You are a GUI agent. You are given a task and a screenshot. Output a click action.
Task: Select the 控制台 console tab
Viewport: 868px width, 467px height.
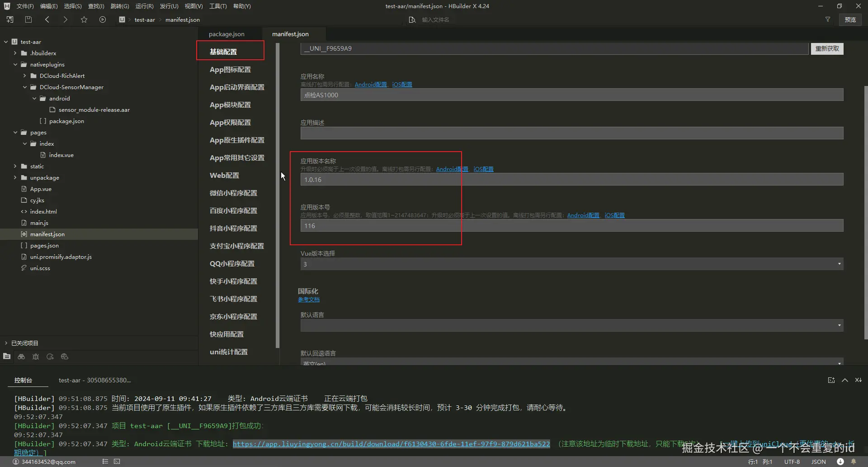[x=23, y=380]
